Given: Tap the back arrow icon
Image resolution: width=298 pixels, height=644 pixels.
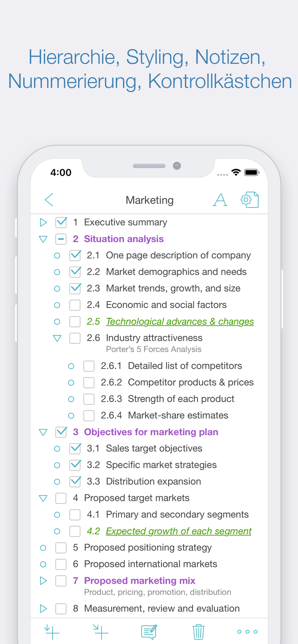Looking at the screenshot, I should point(49,200).
